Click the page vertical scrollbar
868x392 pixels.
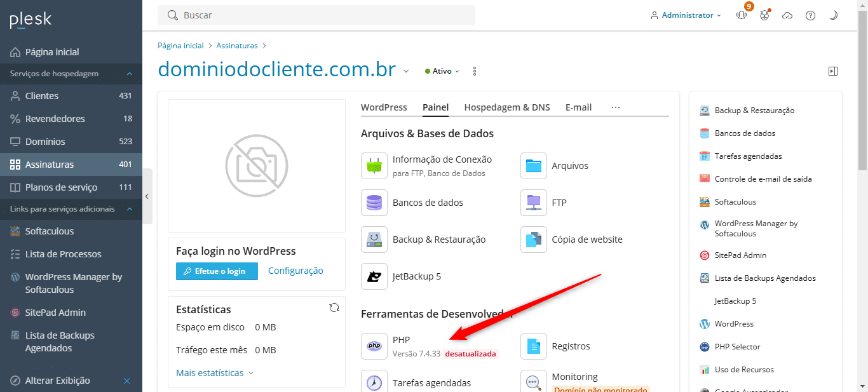click(862, 89)
